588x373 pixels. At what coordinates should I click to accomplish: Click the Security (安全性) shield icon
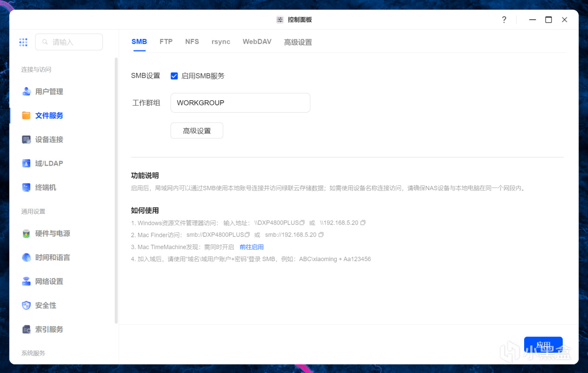tap(27, 305)
